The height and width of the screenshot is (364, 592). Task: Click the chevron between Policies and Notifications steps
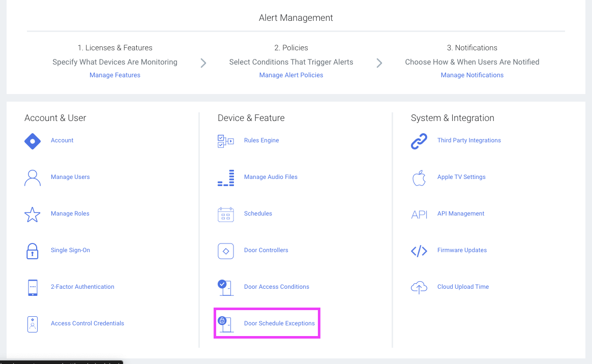379,63
